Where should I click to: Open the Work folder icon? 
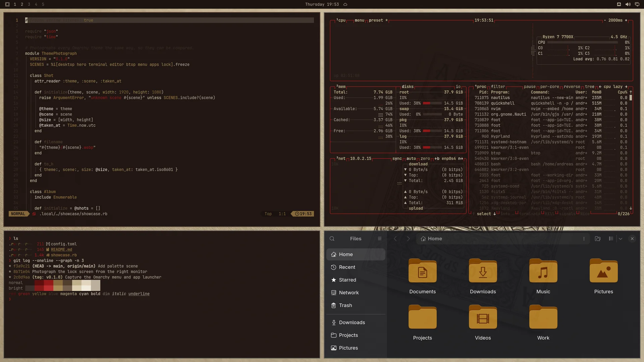click(x=543, y=317)
